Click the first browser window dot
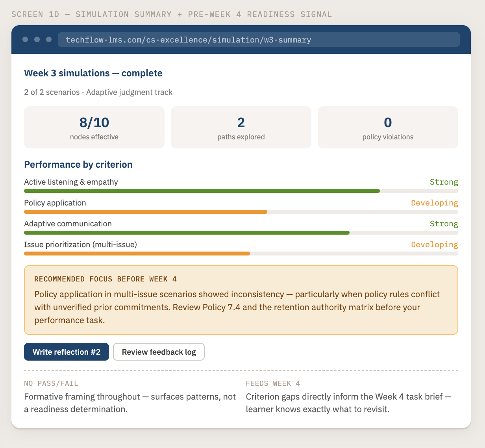 point(25,39)
